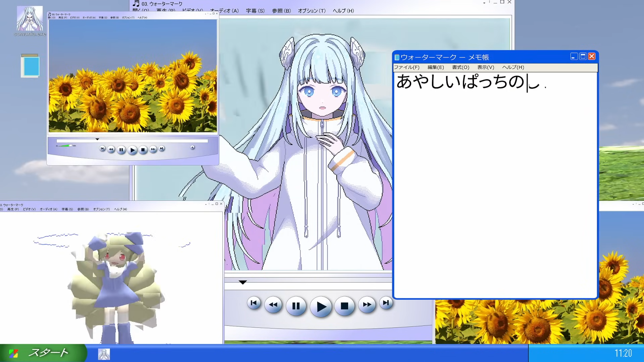644x362 pixels.
Task: Click the seek marker triangle in small player
Action: tap(97, 139)
